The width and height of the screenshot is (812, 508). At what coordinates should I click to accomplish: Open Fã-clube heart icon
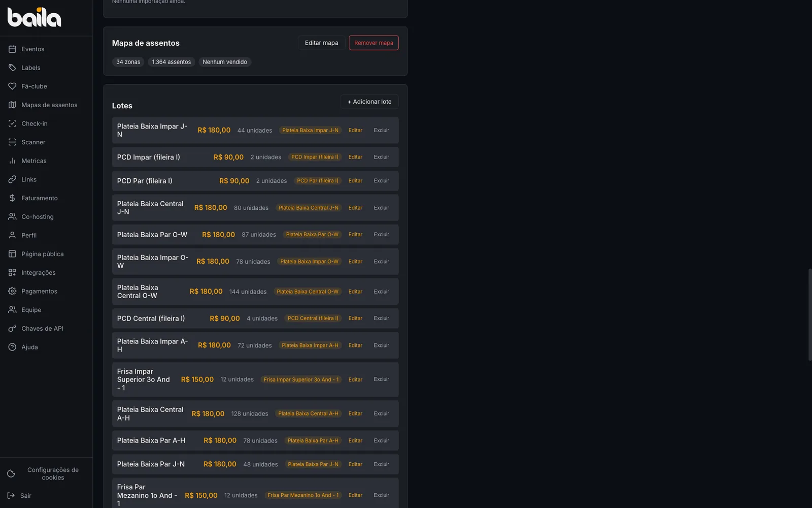pos(12,86)
